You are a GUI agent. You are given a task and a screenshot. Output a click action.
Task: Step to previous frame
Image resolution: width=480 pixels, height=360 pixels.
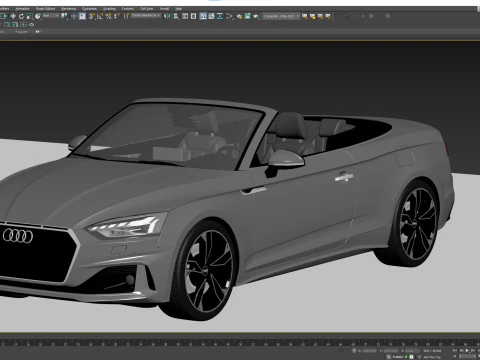[x=461, y=351]
